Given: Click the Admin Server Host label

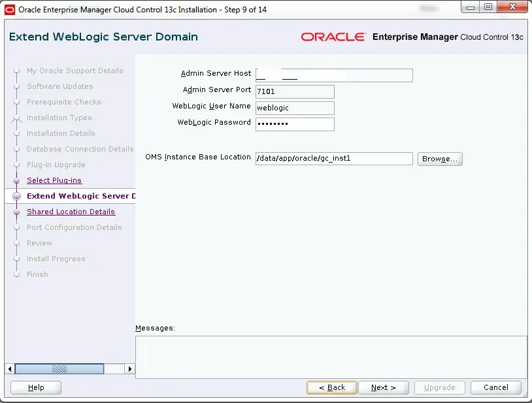Looking at the screenshot, I should click(x=216, y=73).
